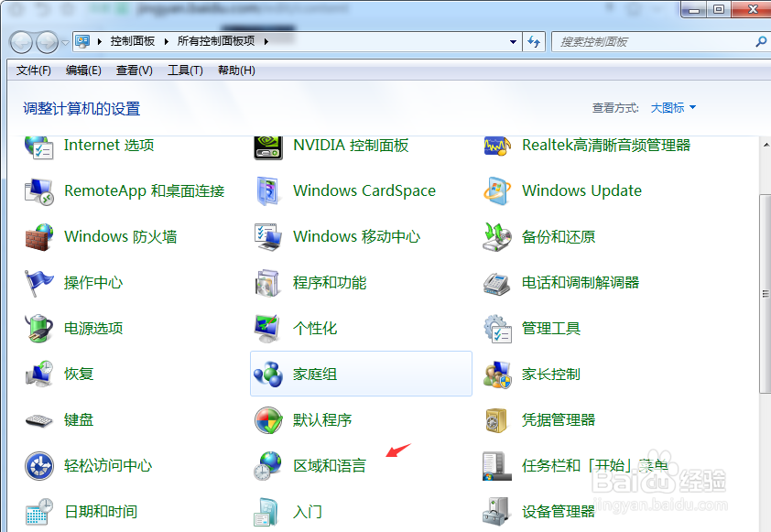Open the 文件(F) menu
The width and height of the screenshot is (771, 532).
[x=34, y=71]
